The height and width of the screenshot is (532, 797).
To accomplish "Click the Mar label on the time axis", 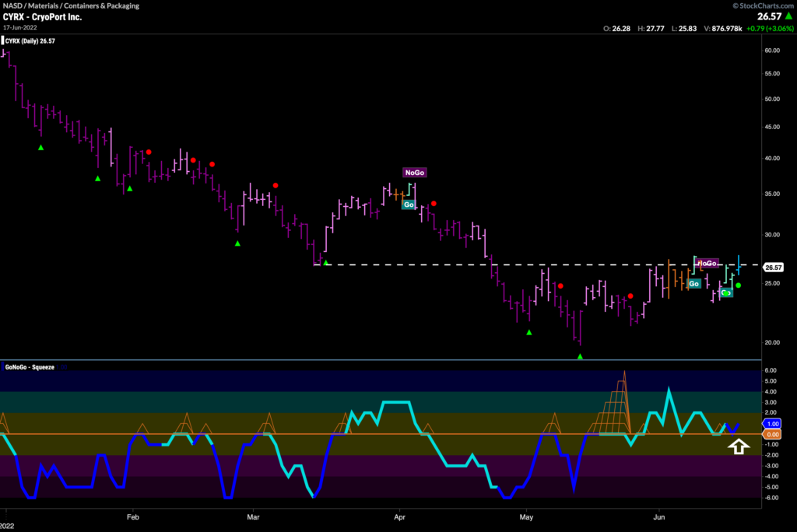I will pos(253,517).
